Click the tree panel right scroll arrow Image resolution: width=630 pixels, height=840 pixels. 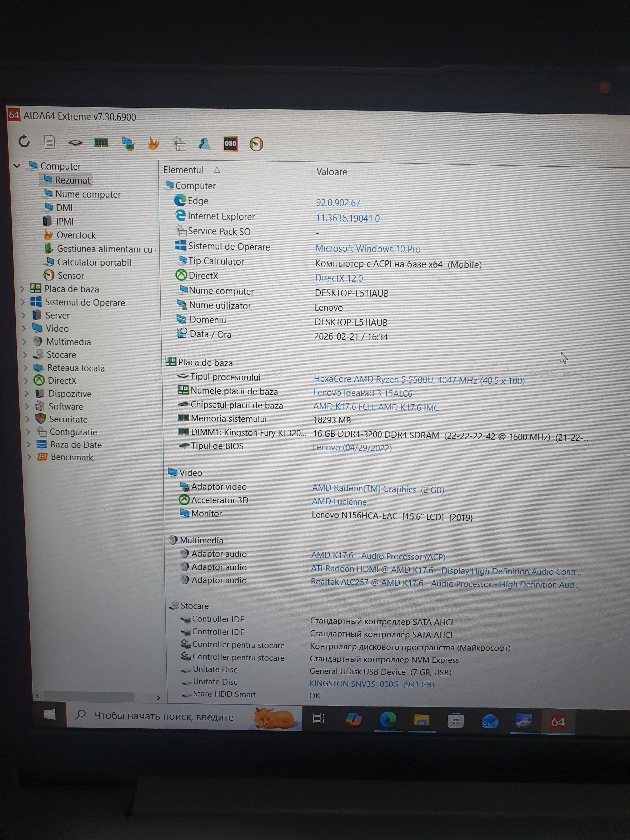158,697
